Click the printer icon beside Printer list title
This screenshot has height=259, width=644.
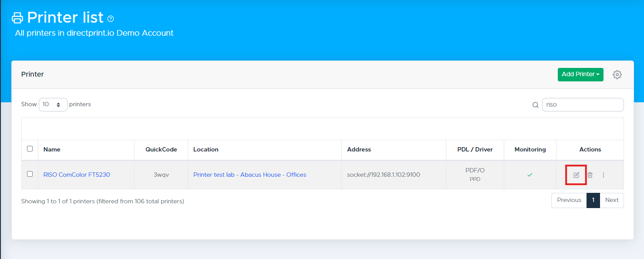(x=17, y=18)
